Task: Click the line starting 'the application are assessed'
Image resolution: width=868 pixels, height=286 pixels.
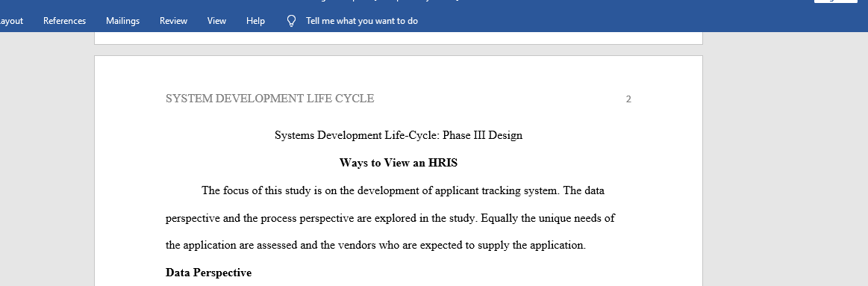Action: click(376, 246)
